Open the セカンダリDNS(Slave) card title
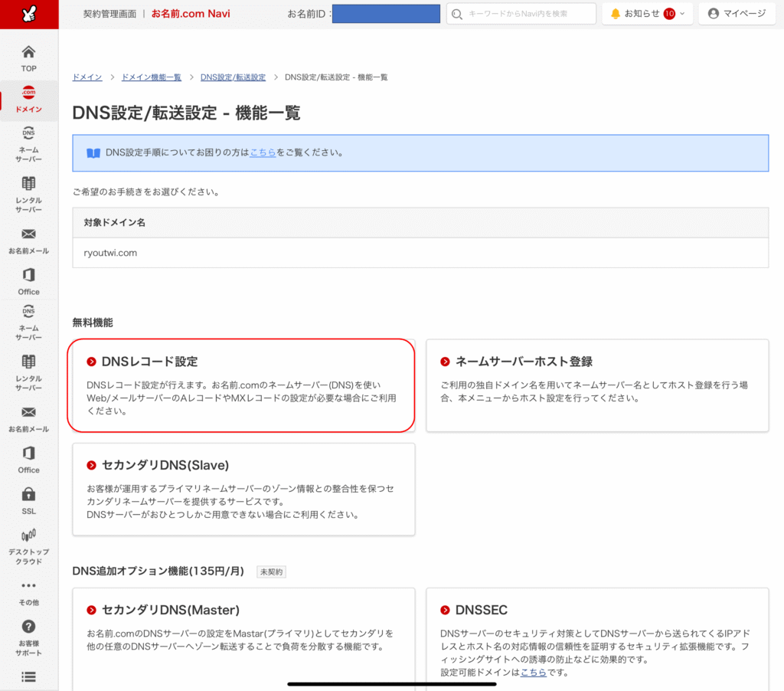 tap(165, 465)
